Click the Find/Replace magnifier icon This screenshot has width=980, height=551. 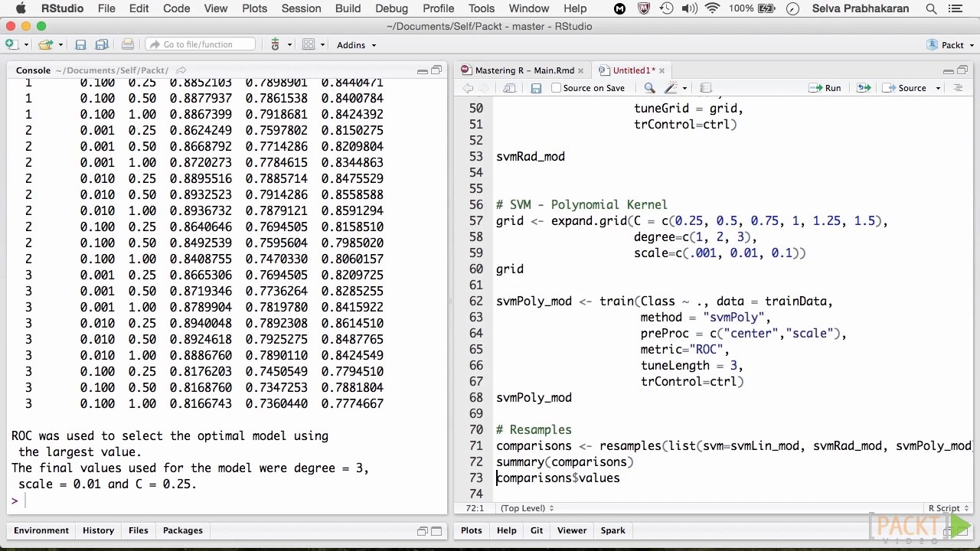coord(649,88)
